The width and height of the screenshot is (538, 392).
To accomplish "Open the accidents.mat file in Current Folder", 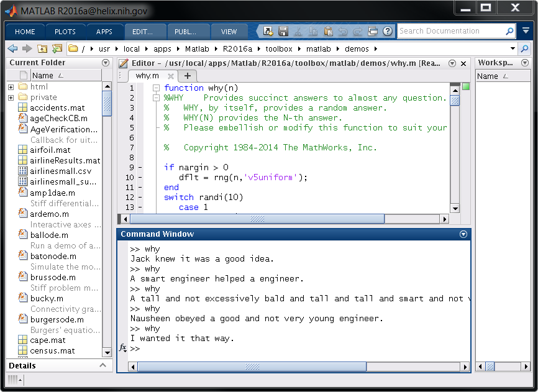I will coord(57,107).
